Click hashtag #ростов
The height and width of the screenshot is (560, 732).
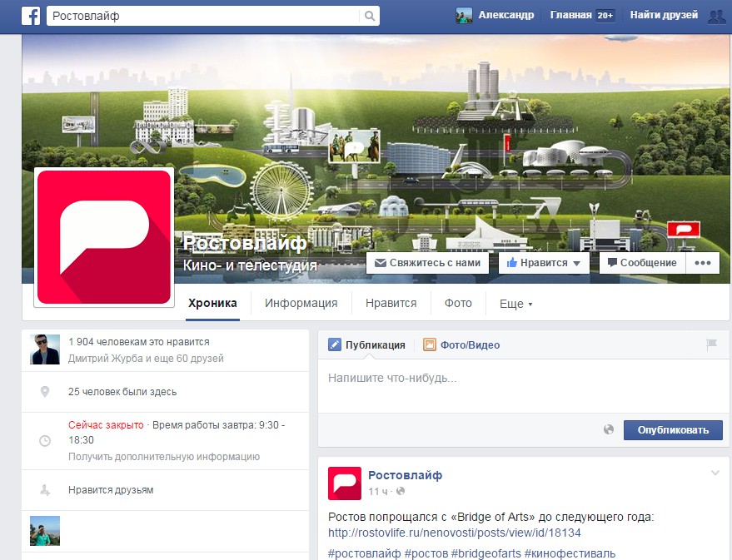point(426,553)
